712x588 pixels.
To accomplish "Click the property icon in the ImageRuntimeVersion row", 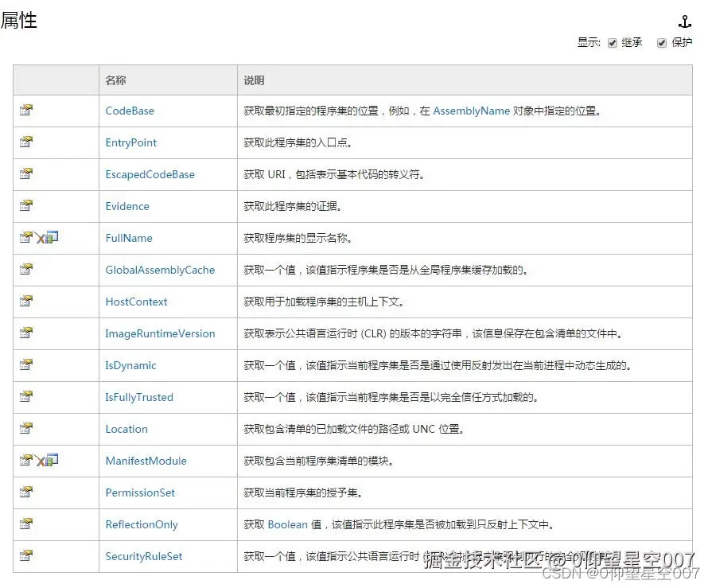I will pos(26,333).
